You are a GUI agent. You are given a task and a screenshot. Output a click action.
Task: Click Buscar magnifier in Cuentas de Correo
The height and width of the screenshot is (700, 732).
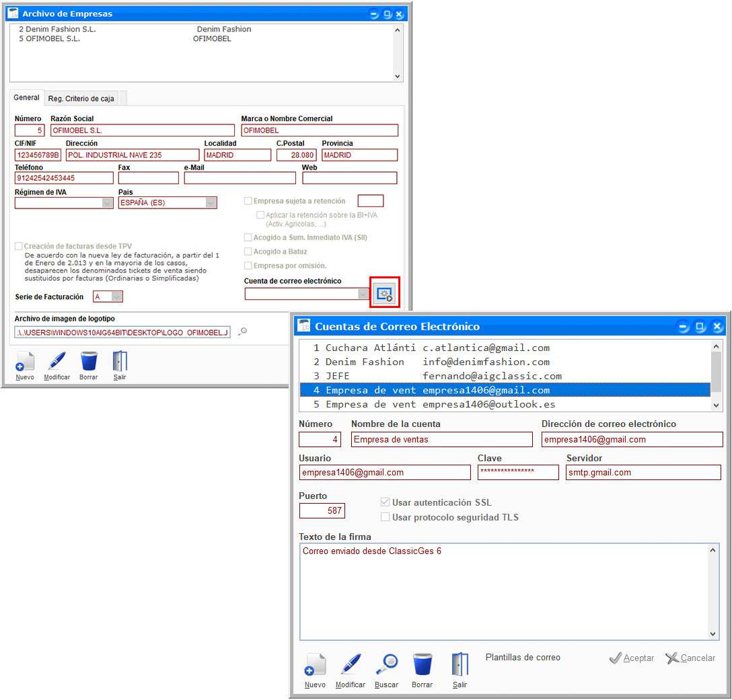[386, 664]
